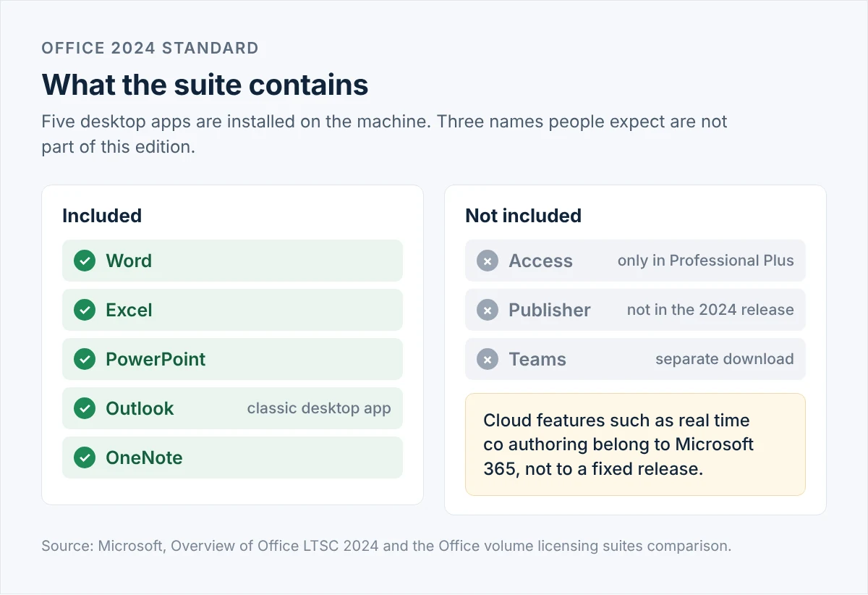Click the 'OFFICE 2024 STANDARD' overline text
The image size is (868, 595).
[150, 48]
